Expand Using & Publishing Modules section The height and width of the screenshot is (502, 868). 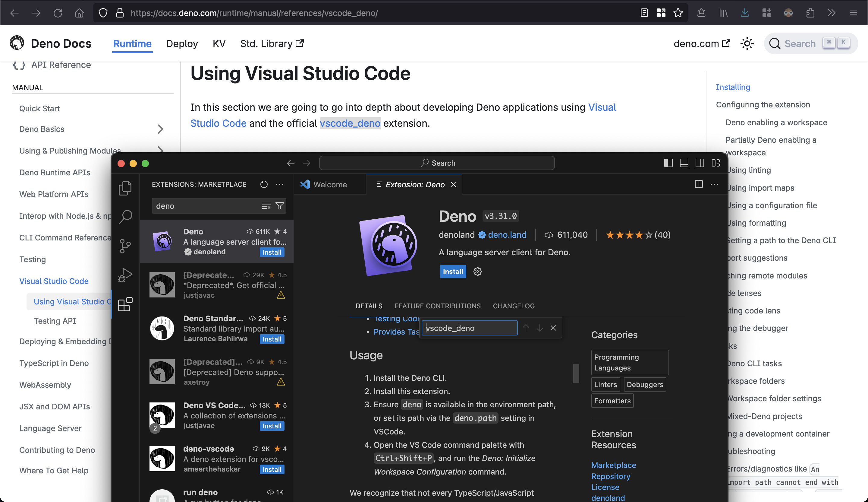click(x=160, y=150)
